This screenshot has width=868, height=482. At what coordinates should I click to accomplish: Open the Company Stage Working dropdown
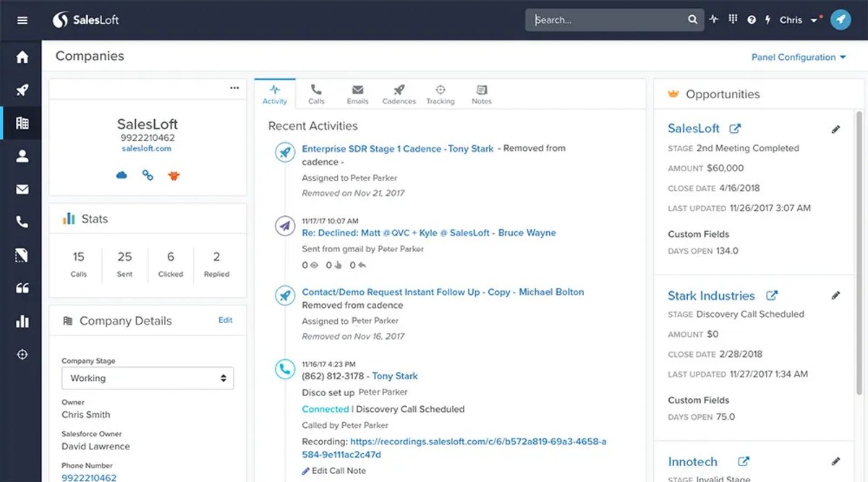(x=148, y=378)
